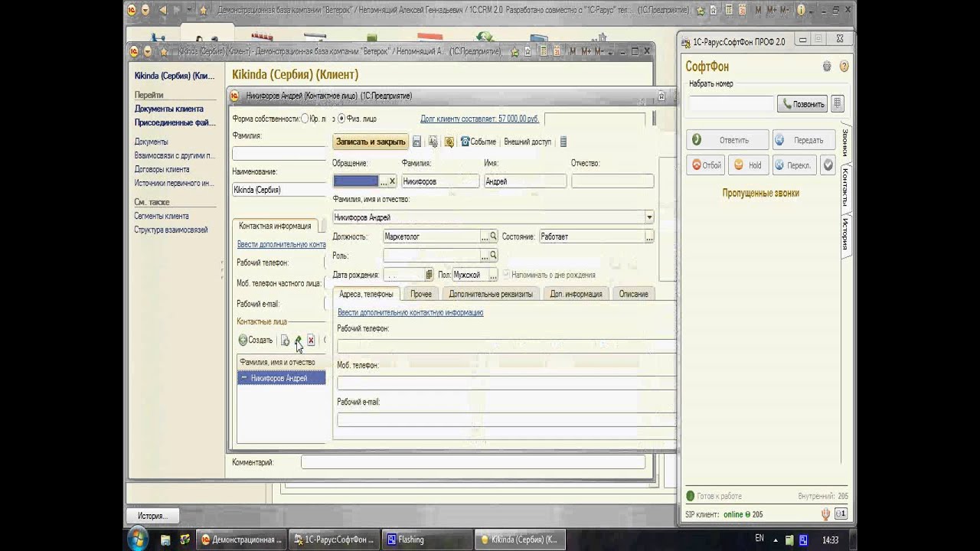Select Юр. лицо ownership radio button
The image size is (980, 551).
305,119
